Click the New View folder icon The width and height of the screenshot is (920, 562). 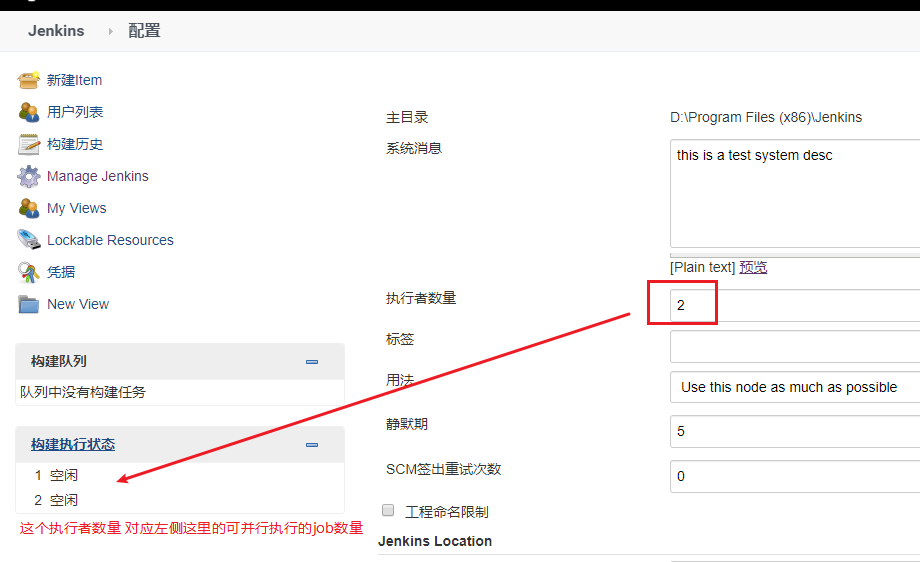pos(28,304)
